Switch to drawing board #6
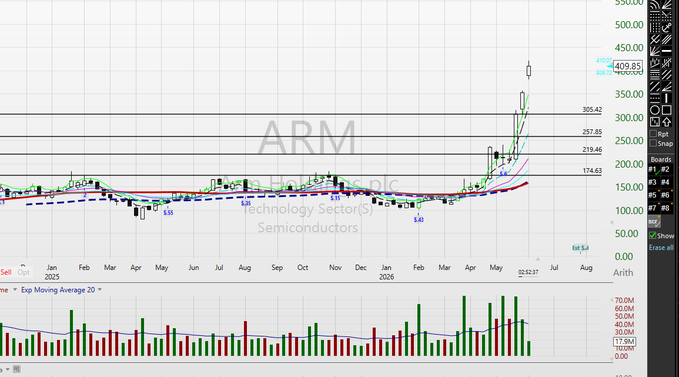 (666, 195)
